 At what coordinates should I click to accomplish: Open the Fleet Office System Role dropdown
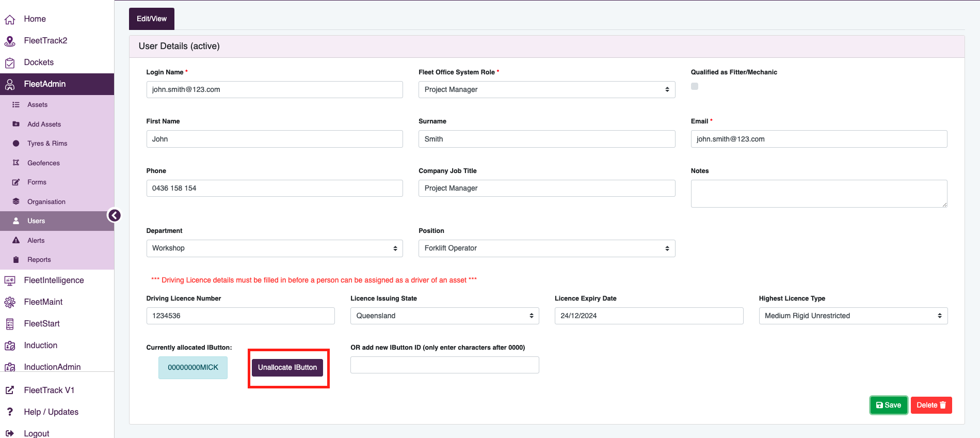[547, 89]
